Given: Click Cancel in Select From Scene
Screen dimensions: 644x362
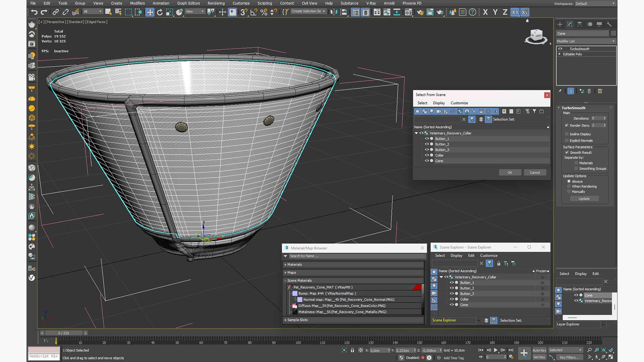Looking at the screenshot, I should coord(535,173).
